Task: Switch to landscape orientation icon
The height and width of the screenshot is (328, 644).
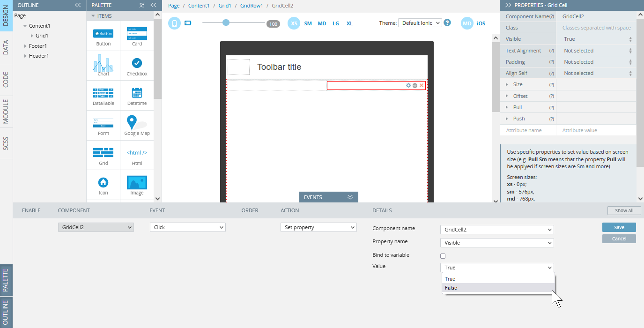Action: (188, 23)
